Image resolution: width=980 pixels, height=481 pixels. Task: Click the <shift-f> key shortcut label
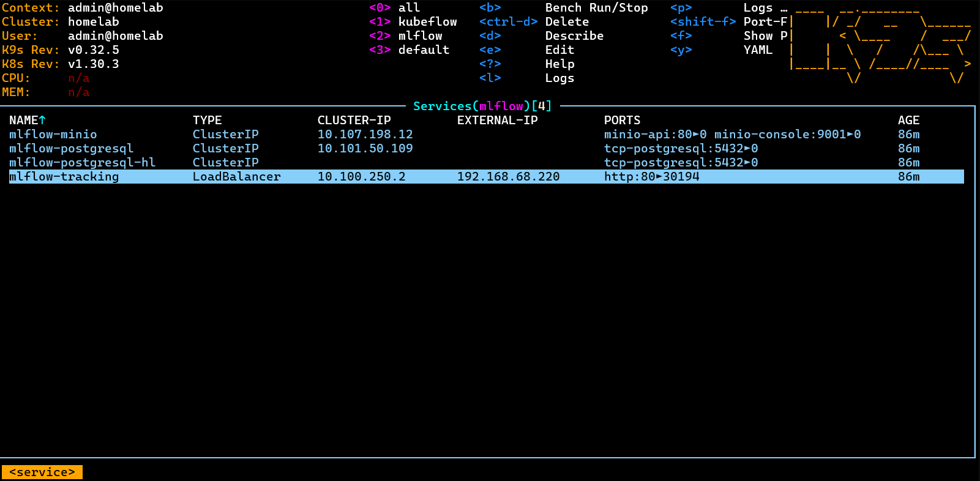coord(703,21)
